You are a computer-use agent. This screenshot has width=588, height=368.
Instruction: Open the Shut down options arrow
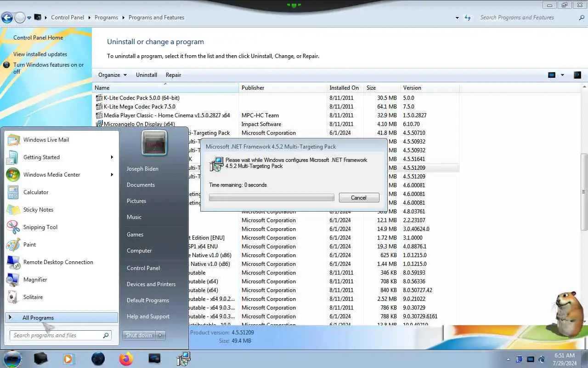coord(161,335)
